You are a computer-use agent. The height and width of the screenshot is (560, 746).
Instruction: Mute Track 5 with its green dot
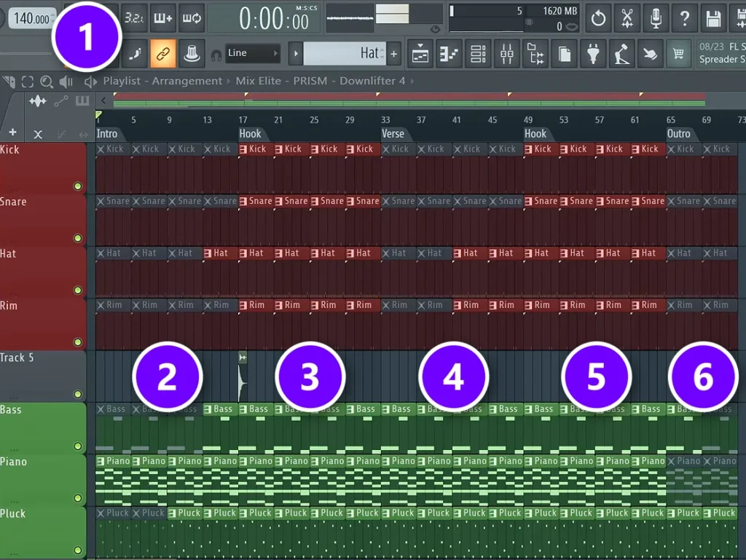tap(77, 394)
